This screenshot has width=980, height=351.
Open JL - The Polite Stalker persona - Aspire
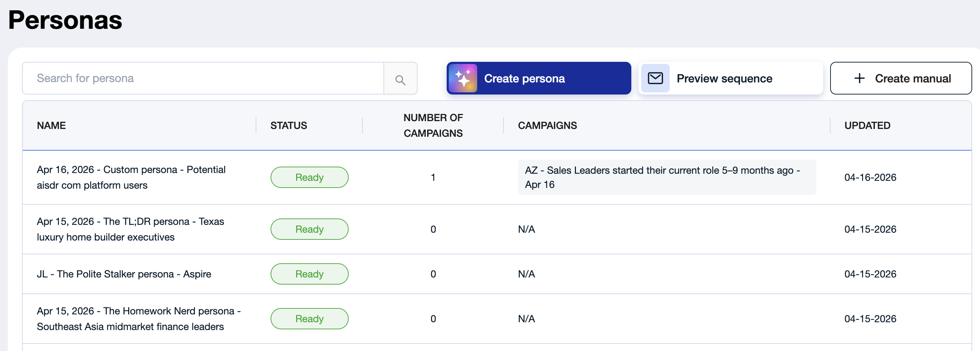tap(124, 274)
